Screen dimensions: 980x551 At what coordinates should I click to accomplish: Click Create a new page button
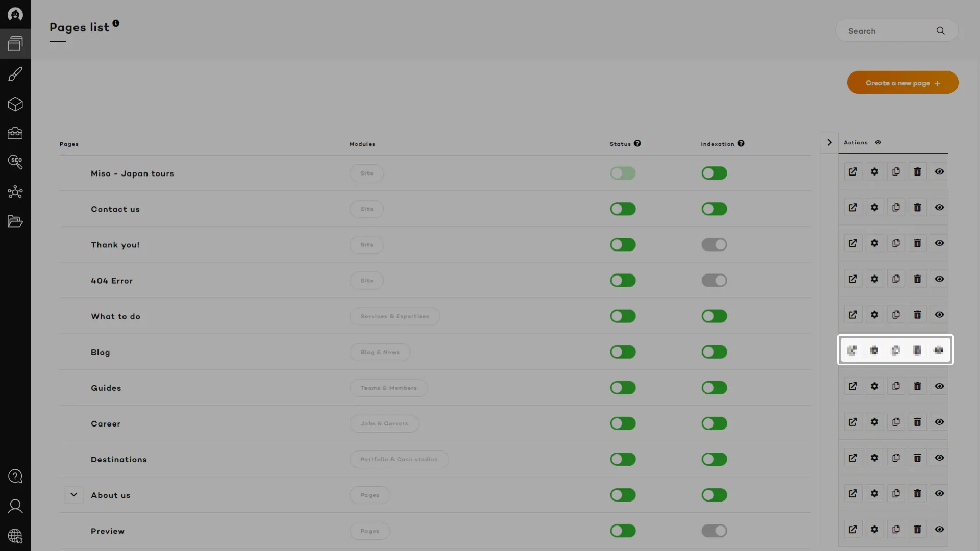click(x=902, y=83)
